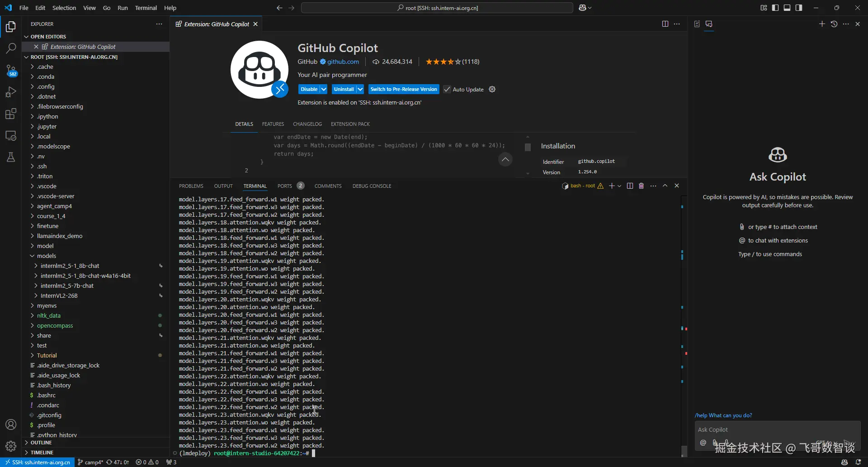Close the Extension: GitHub Copilot tab
The width and height of the screenshot is (868, 467).
[255, 24]
